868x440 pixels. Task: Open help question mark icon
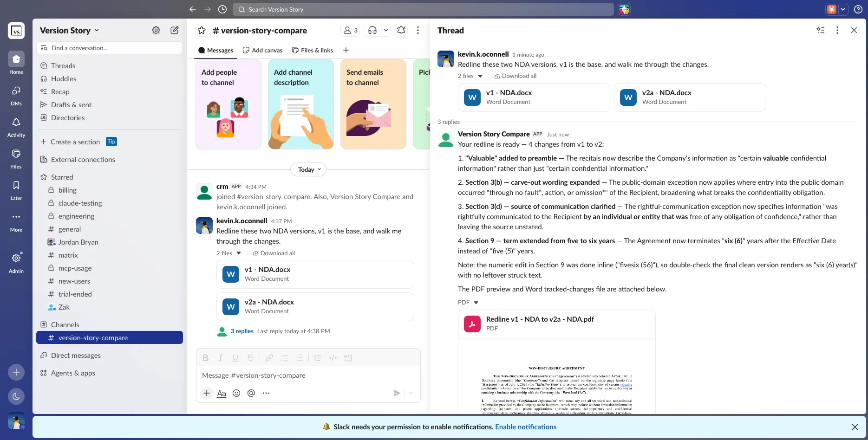(x=858, y=9)
